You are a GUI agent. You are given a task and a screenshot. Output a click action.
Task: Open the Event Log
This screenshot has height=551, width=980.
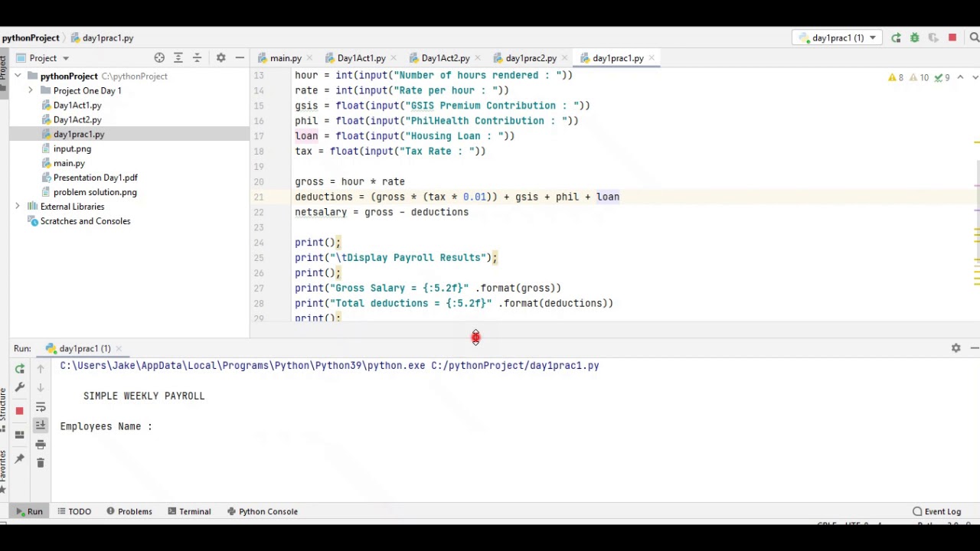pyautogui.click(x=936, y=511)
